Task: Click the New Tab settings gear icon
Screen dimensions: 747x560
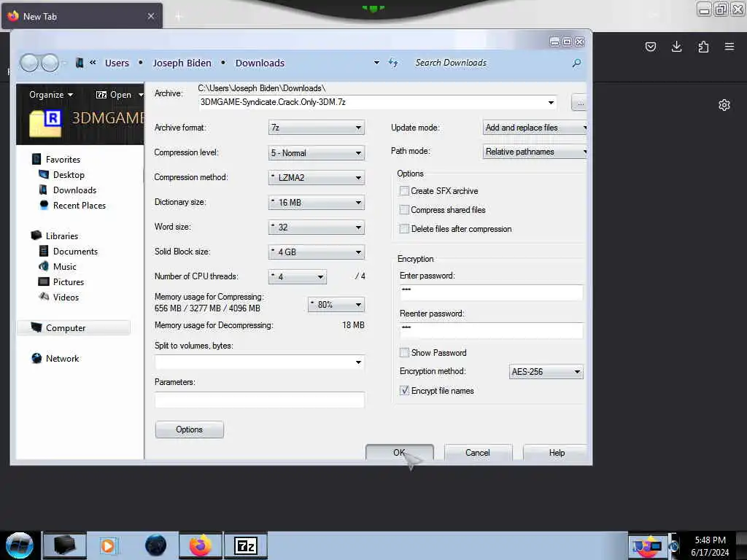Action: pos(724,105)
